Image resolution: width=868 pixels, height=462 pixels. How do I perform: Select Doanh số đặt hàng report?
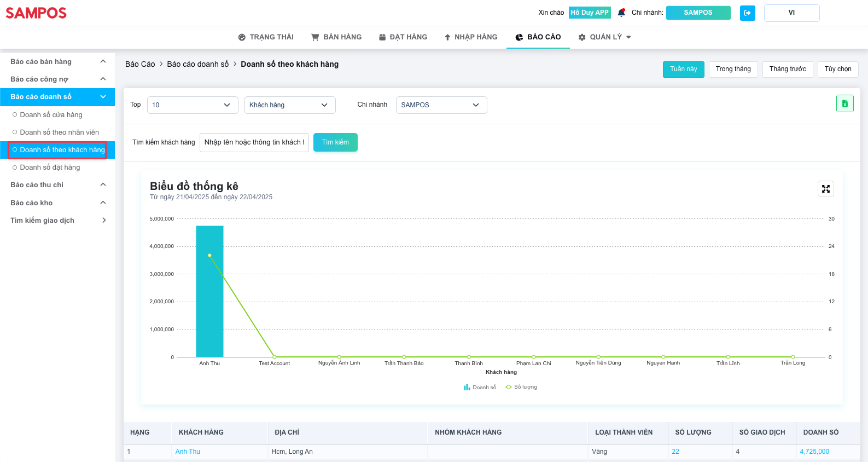50,168
